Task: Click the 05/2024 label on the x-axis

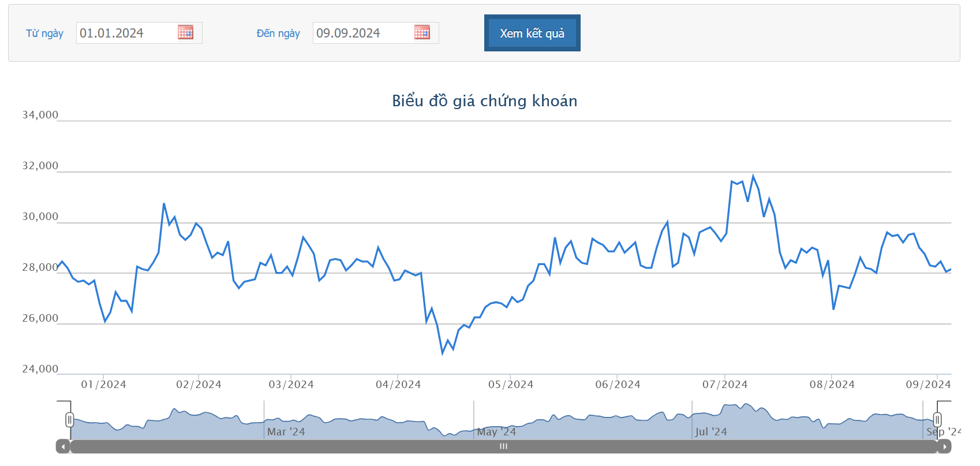Action: [x=511, y=385]
